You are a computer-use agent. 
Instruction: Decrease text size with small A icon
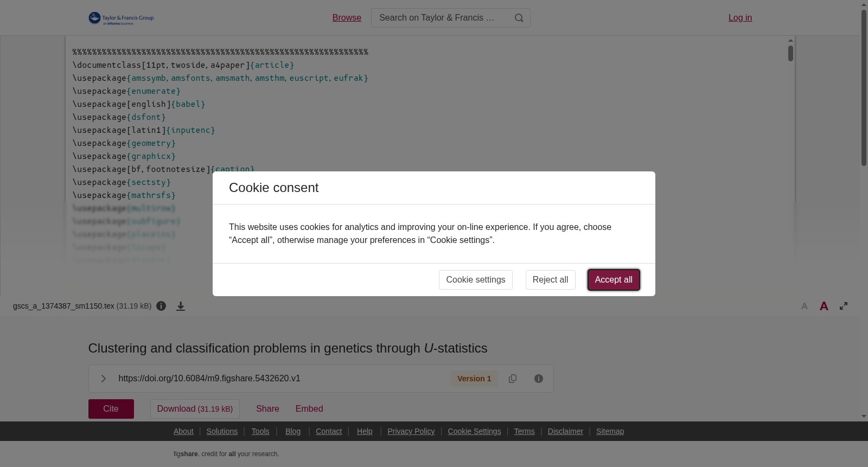pos(805,306)
